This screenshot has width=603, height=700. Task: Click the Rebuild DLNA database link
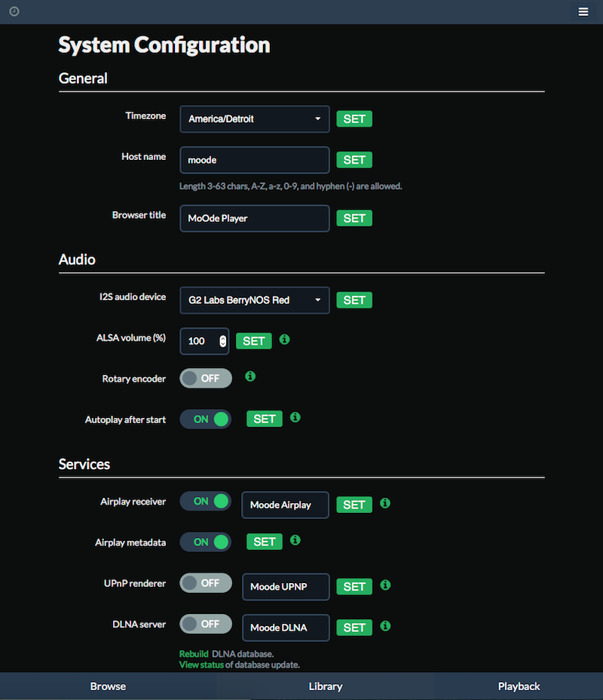(x=194, y=654)
